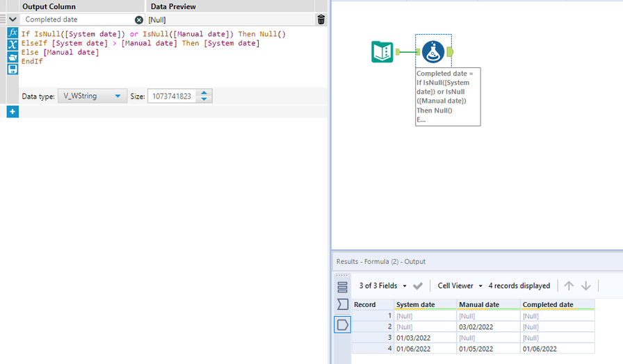Click the Formula tool annotation box

coord(448,97)
